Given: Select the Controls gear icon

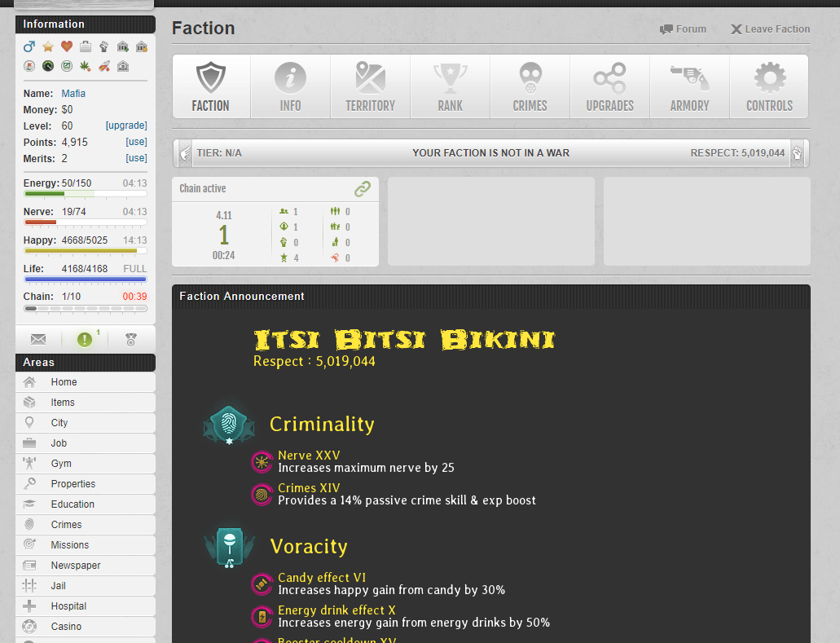Looking at the screenshot, I should (768, 79).
